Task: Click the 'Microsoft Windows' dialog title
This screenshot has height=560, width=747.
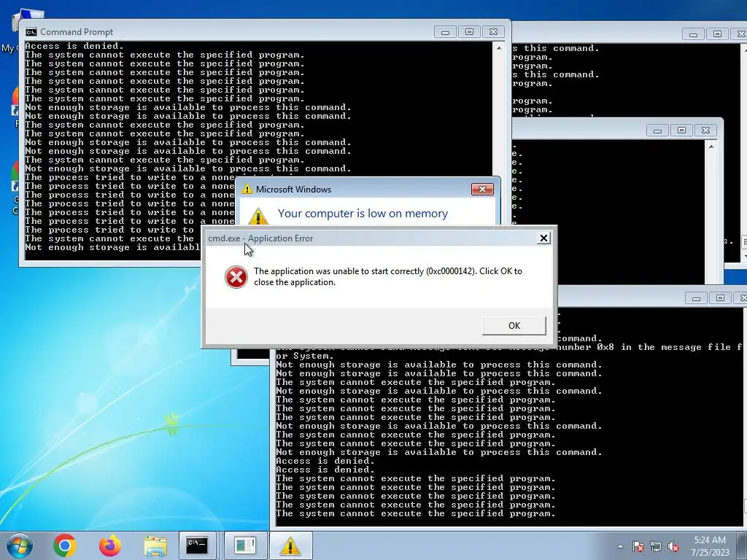Action: pos(293,190)
